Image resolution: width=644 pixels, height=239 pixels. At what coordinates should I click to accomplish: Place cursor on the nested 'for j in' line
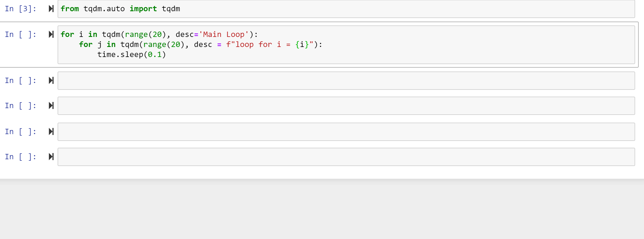tap(201, 45)
